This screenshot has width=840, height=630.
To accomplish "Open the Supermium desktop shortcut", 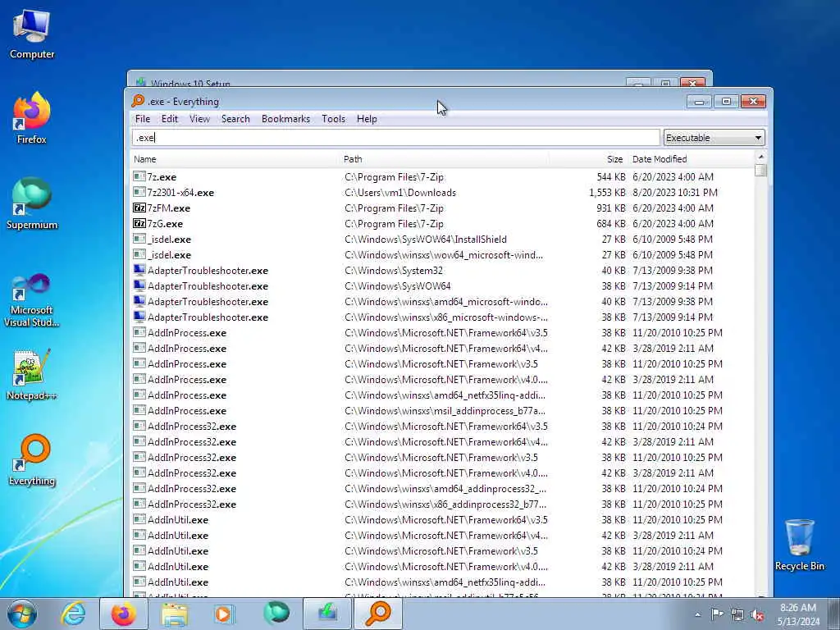I will tap(32, 203).
